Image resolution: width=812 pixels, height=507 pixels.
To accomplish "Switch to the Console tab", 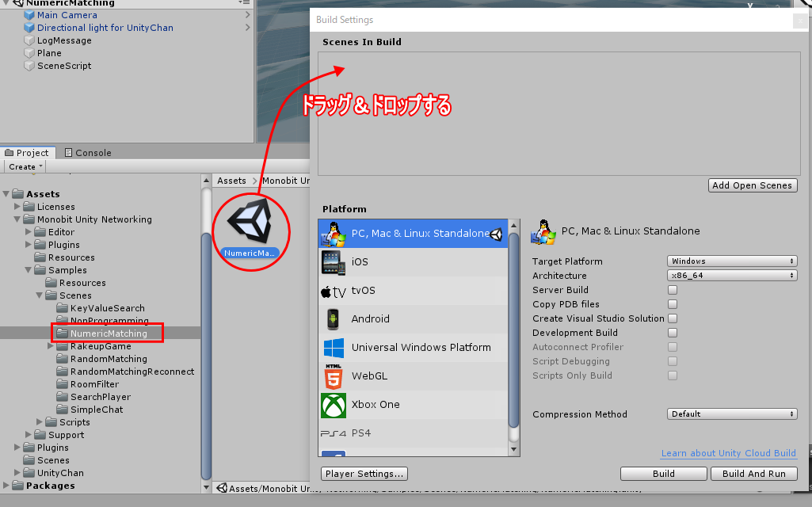I will click(87, 153).
